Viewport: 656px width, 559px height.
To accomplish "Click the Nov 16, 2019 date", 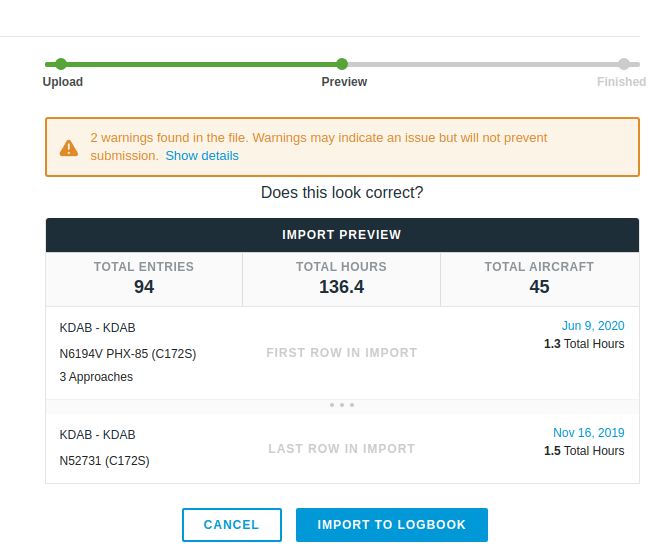I will 588,433.
